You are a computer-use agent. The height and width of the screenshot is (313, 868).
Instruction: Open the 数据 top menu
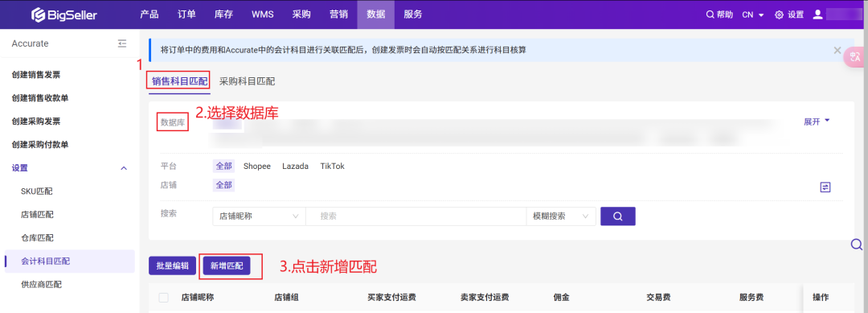point(376,14)
